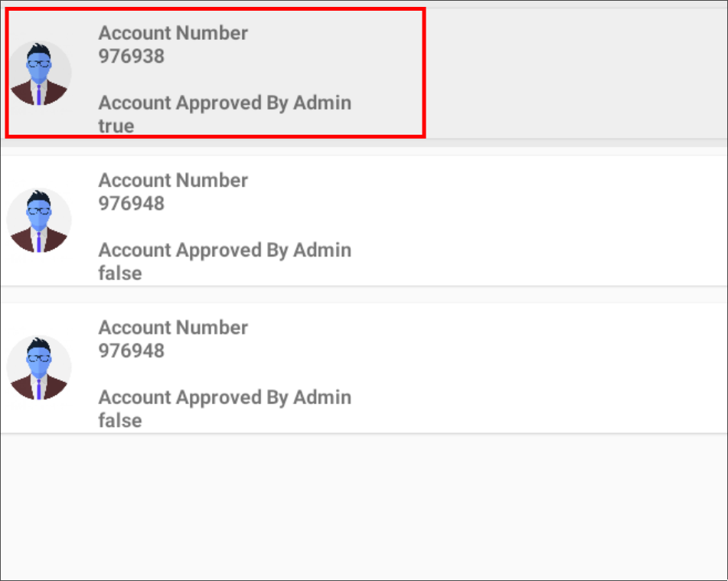The image size is (728, 581).
Task: Click the "Account Number" label in the middle row
Action: pyautogui.click(x=173, y=180)
